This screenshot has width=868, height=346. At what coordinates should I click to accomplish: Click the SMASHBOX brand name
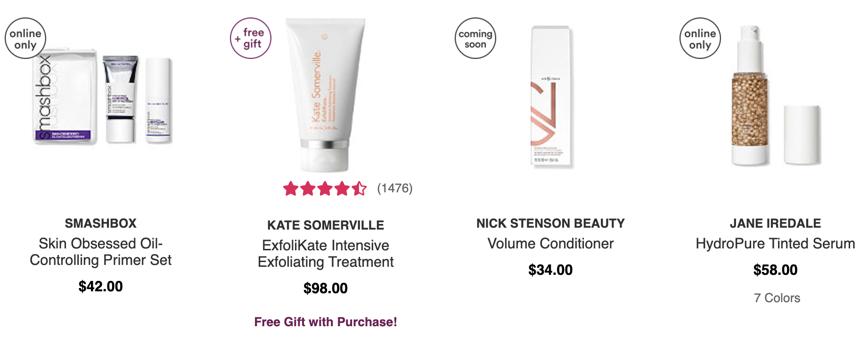point(101,223)
